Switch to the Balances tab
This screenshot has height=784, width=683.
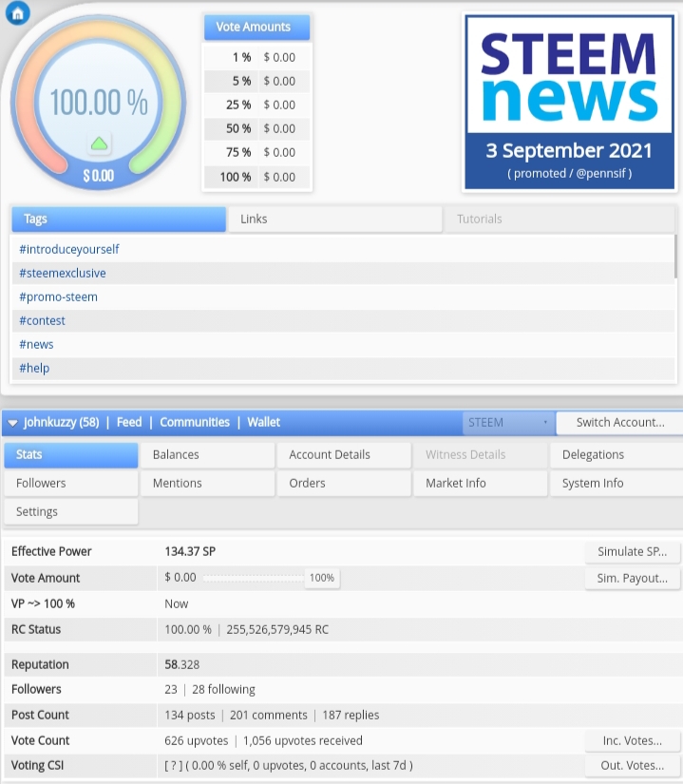[207, 455]
